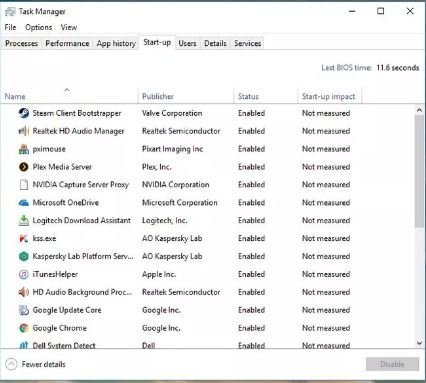Click the Logitech Download Assistant icon
Screen dimensions: 426x383
tap(24, 220)
